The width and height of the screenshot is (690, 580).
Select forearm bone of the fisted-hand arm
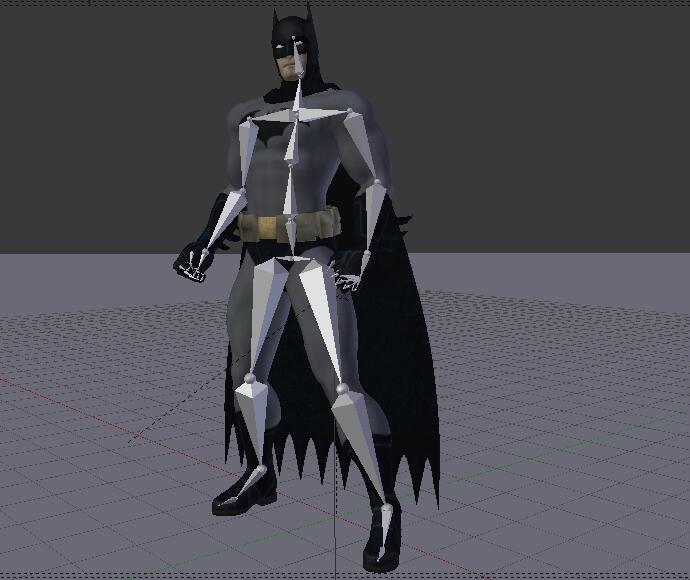(x=228, y=219)
